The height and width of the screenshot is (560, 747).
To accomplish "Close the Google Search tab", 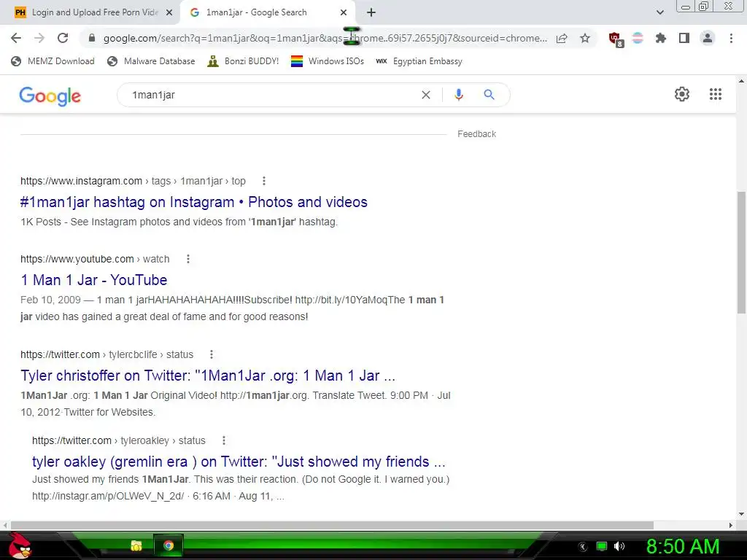I will click(344, 13).
